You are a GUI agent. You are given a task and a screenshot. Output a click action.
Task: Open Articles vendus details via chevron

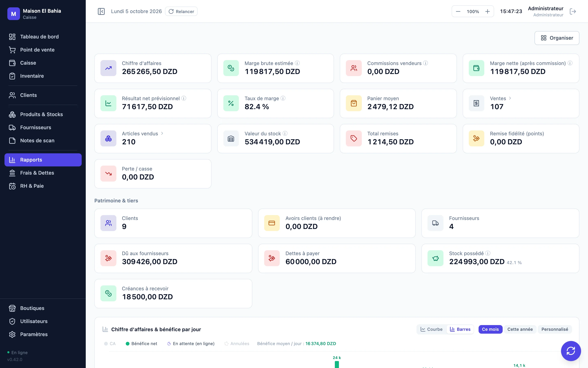[162, 133]
